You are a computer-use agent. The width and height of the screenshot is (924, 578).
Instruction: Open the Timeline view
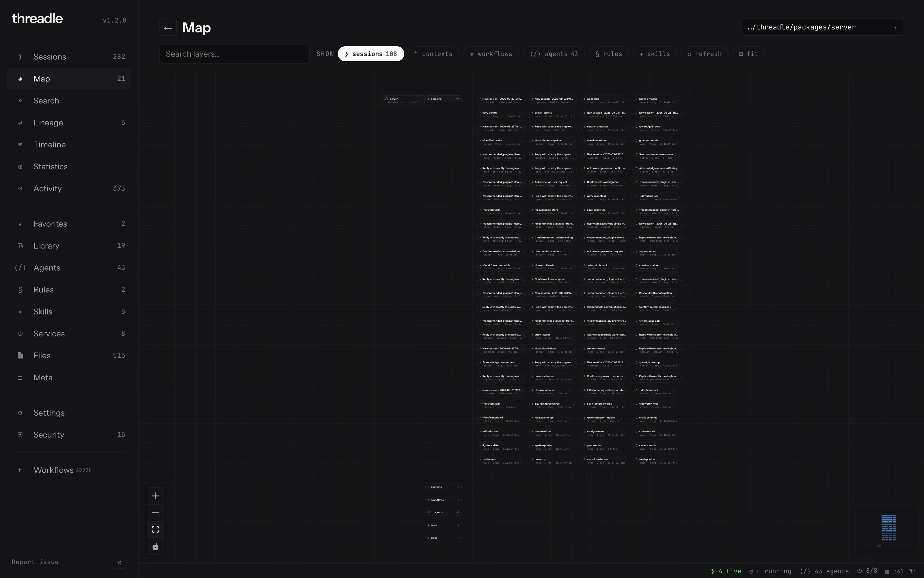[69, 144]
